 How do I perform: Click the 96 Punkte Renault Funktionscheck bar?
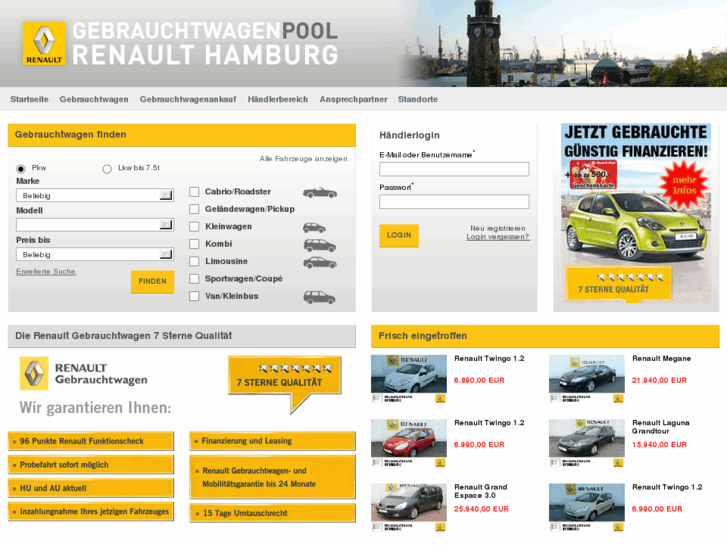click(x=91, y=441)
